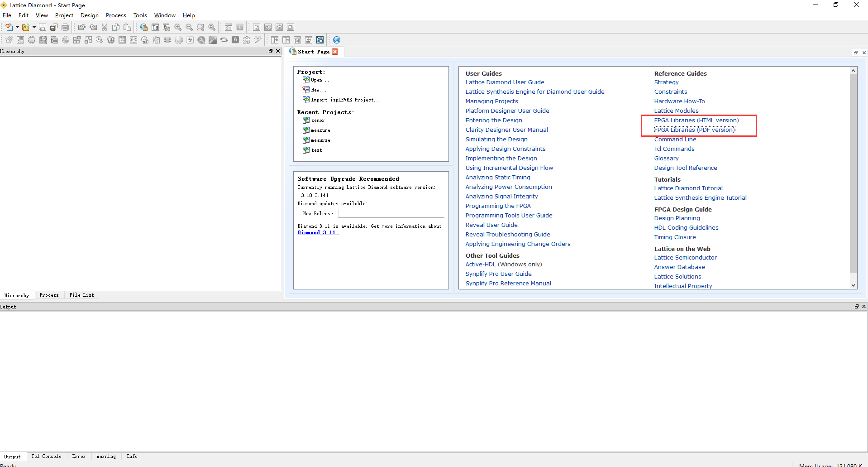Click the Stop square toolbar icon
868x467 pixels.
coord(291,27)
